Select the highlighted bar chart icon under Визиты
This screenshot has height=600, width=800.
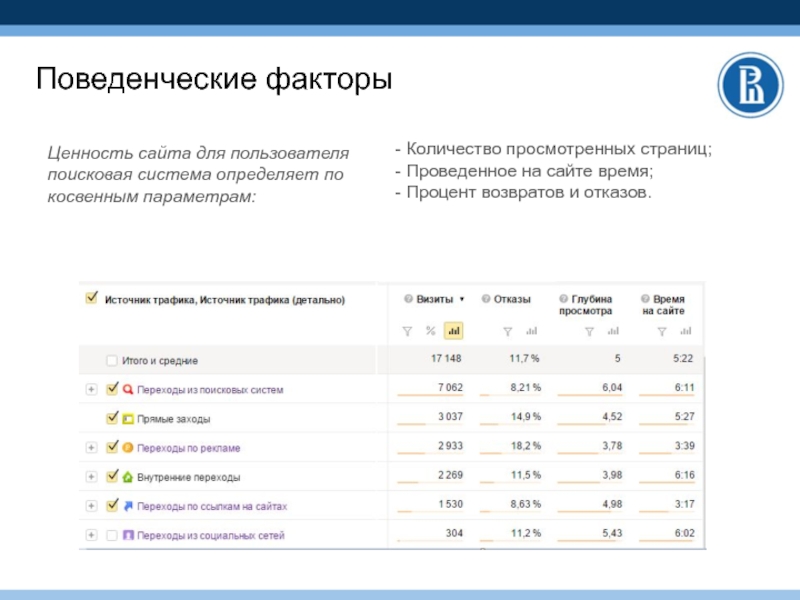(x=454, y=331)
